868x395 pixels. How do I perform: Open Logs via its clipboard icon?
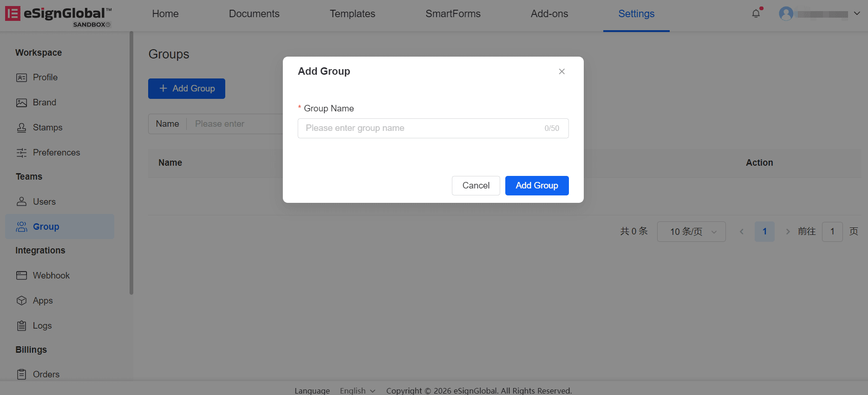(x=21, y=326)
